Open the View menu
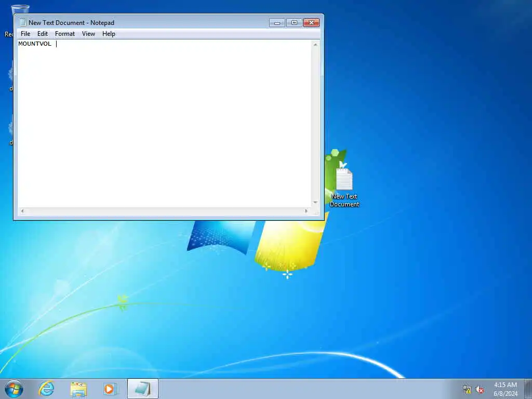 [88, 34]
